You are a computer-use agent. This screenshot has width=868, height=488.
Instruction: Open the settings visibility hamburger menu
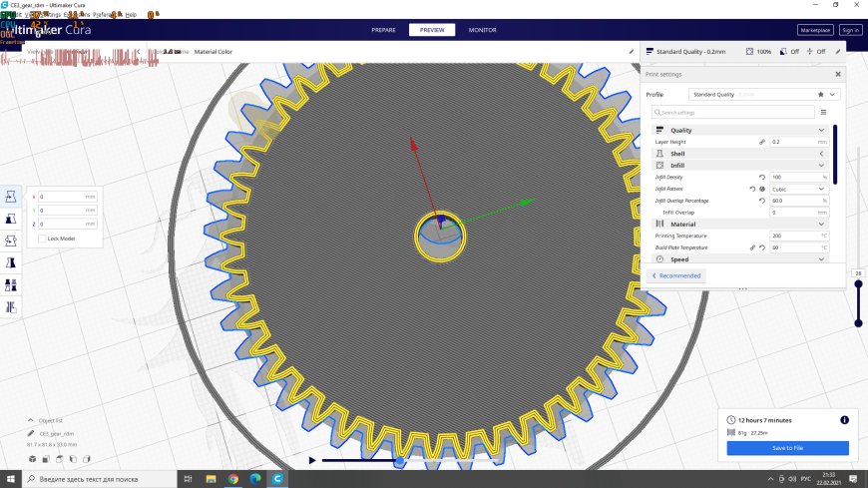tap(824, 113)
